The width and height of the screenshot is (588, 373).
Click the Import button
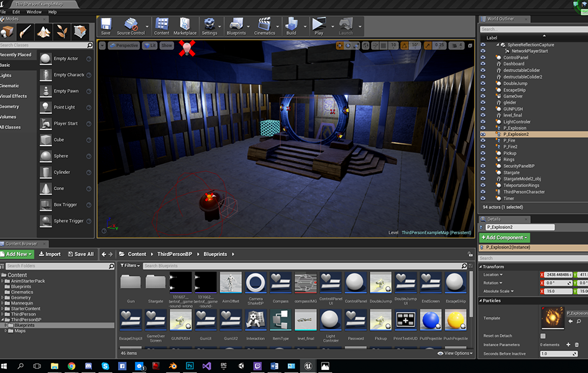point(50,254)
